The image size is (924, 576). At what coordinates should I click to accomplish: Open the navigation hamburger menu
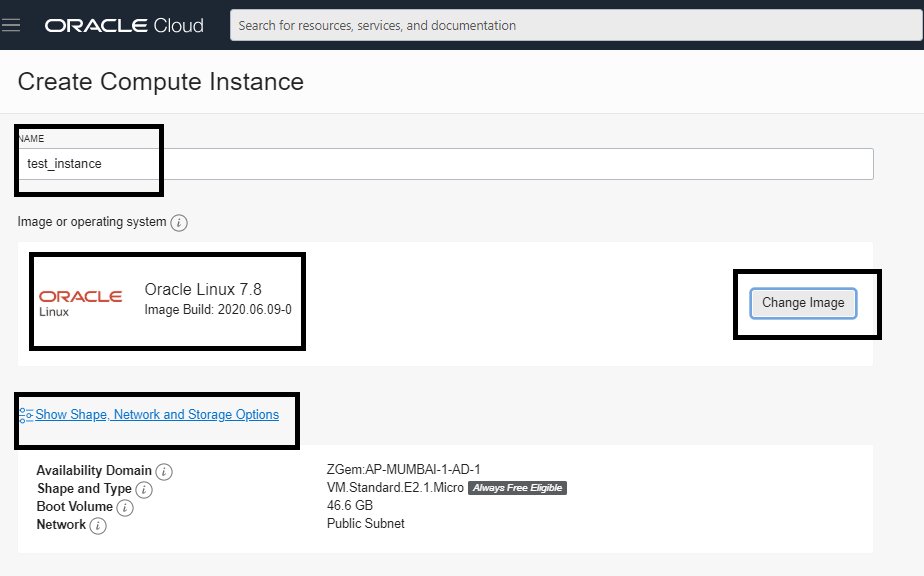(12, 24)
